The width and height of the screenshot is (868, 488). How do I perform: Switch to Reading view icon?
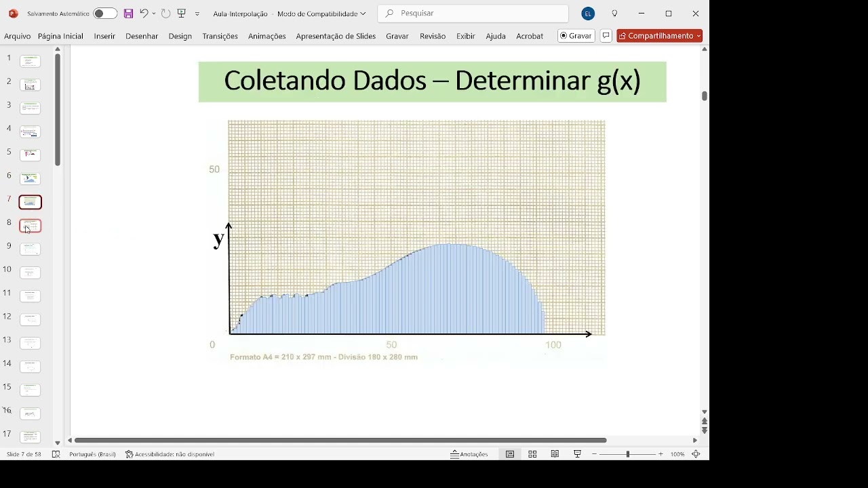coord(555,454)
